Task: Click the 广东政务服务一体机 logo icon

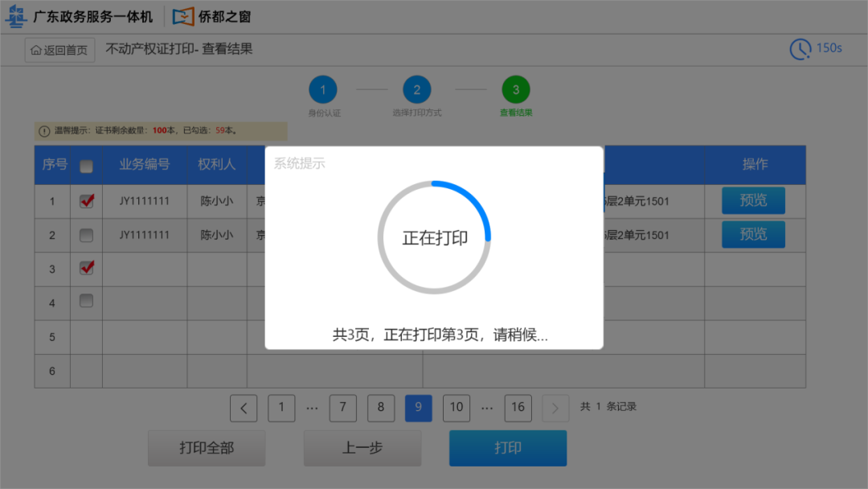Action: (x=15, y=16)
